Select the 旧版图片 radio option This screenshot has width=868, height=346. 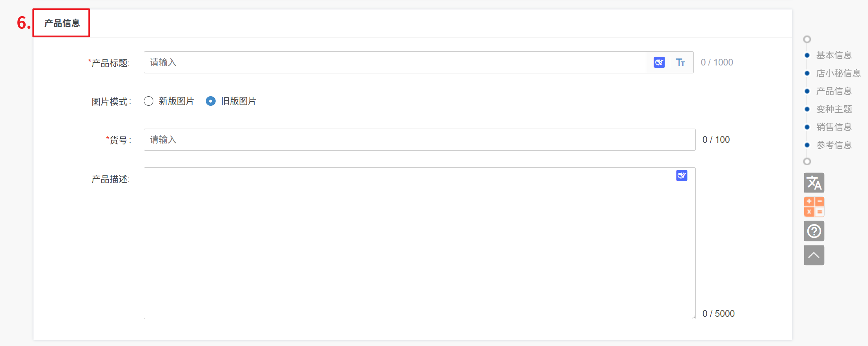211,101
